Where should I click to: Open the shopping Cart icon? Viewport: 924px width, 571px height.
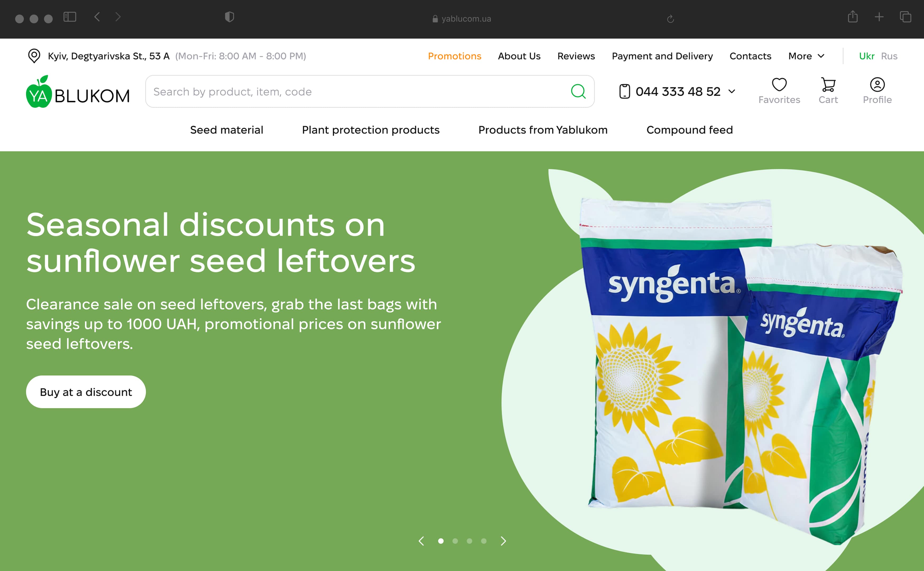[x=828, y=85]
